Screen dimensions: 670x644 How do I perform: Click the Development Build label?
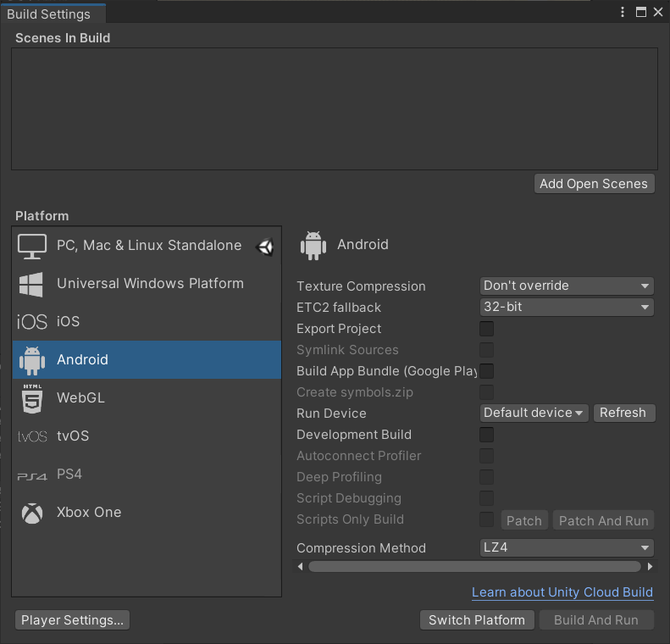coord(354,435)
